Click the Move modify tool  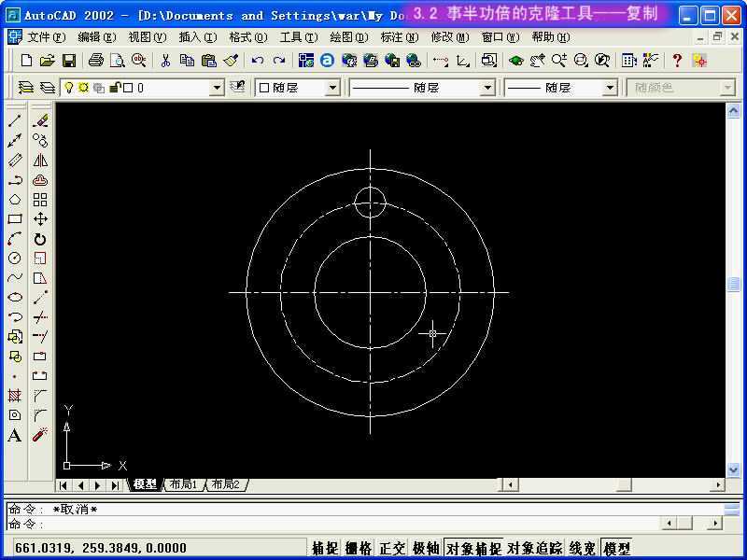pos(40,219)
